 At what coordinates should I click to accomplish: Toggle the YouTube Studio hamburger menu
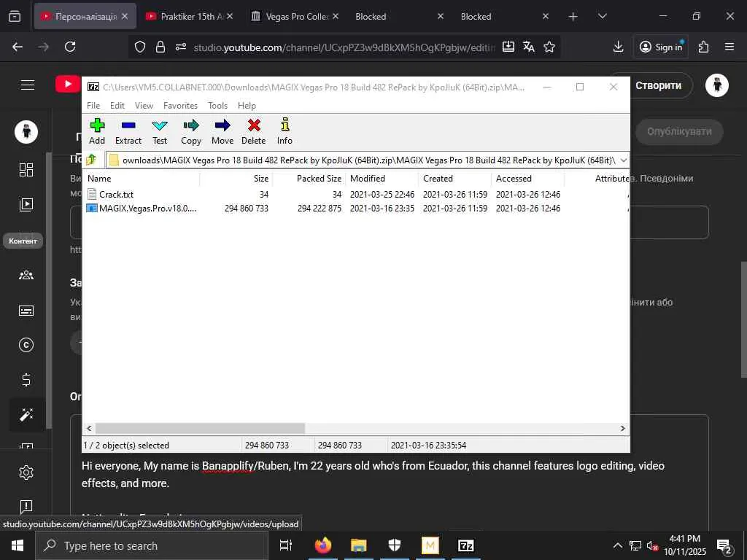pos(28,85)
